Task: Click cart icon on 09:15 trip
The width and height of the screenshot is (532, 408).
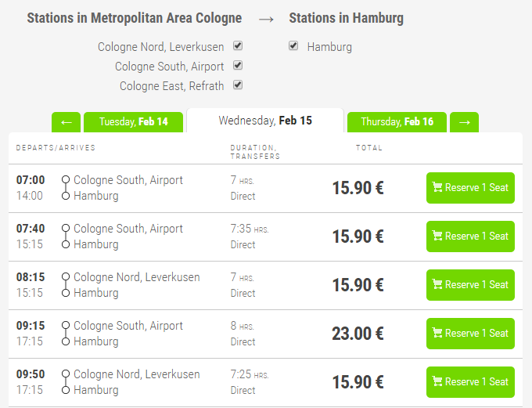Action: pos(437,334)
